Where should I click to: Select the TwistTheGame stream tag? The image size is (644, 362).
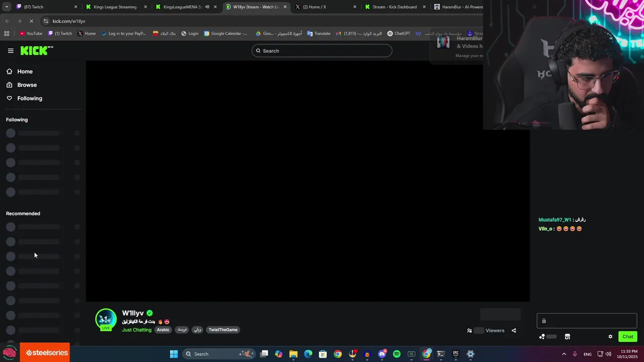click(x=223, y=330)
